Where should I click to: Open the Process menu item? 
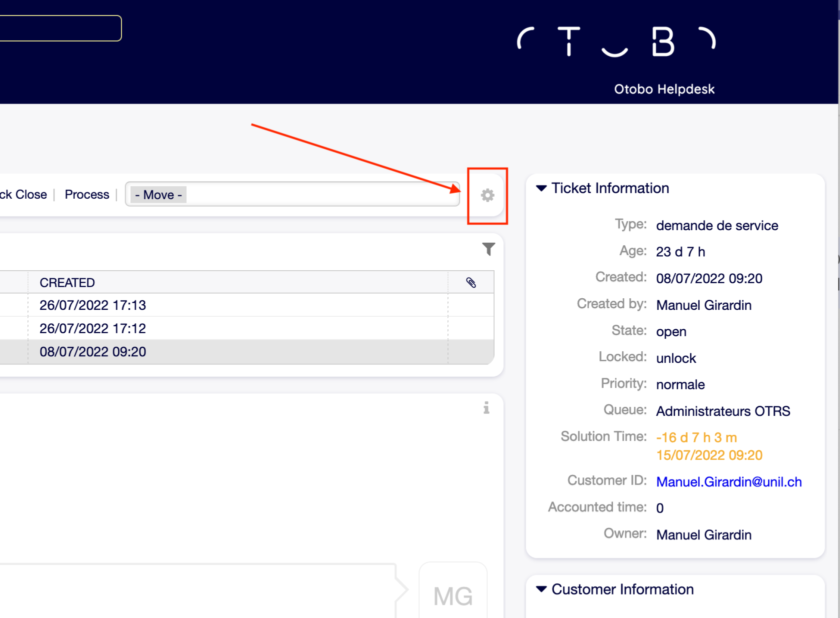87,195
